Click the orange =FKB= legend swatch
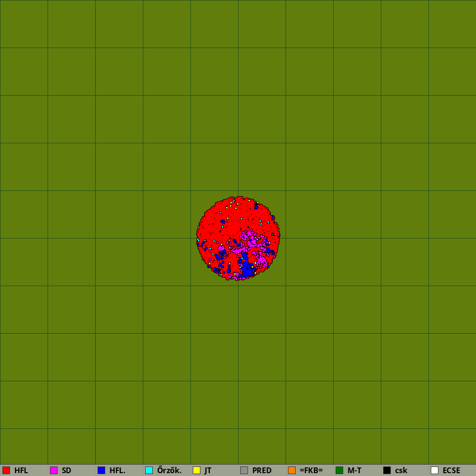This screenshot has width=476, height=476. [x=292, y=470]
